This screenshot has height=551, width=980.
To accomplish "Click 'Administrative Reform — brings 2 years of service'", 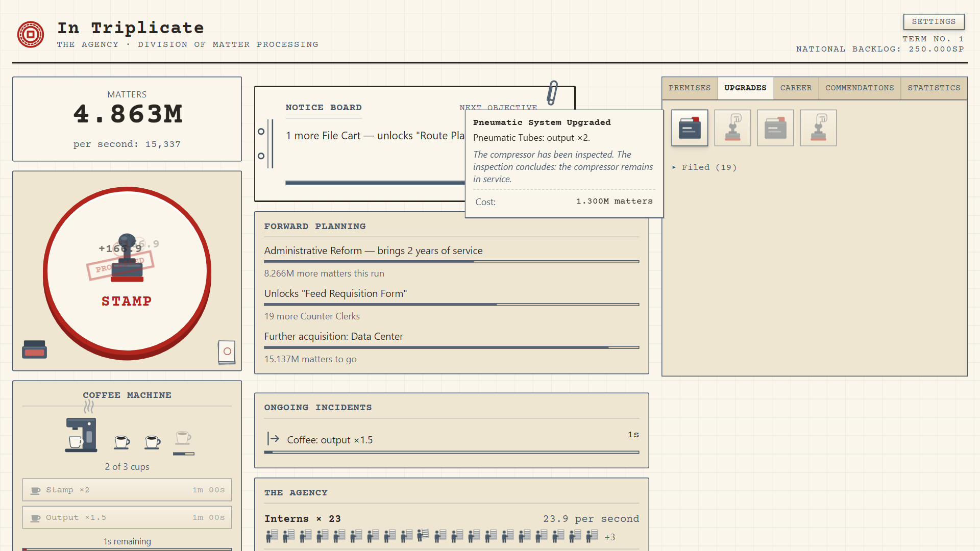I will click(x=373, y=251).
